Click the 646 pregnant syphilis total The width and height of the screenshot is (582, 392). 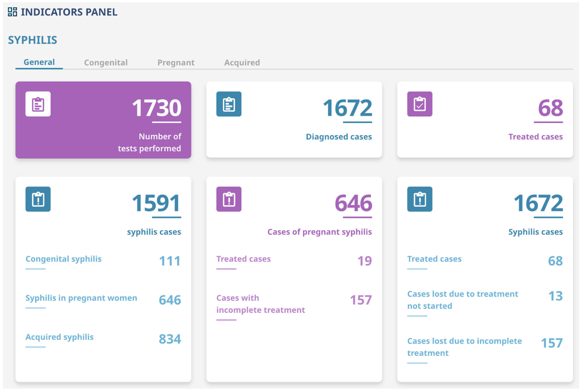(x=353, y=203)
